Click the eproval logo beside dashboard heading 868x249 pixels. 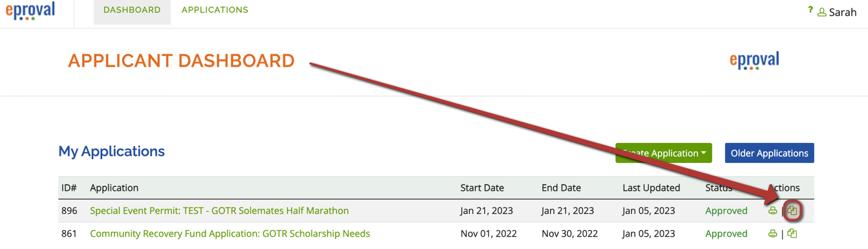tap(754, 61)
